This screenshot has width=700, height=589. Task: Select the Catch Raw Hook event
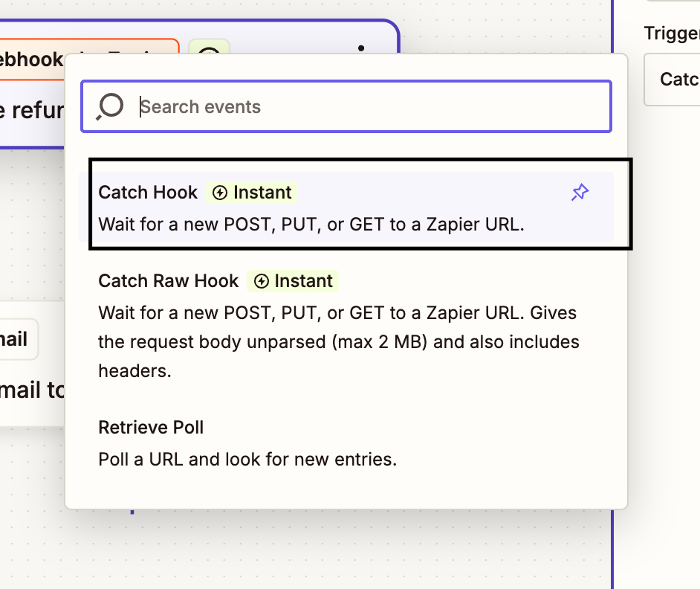click(x=346, y=325)
